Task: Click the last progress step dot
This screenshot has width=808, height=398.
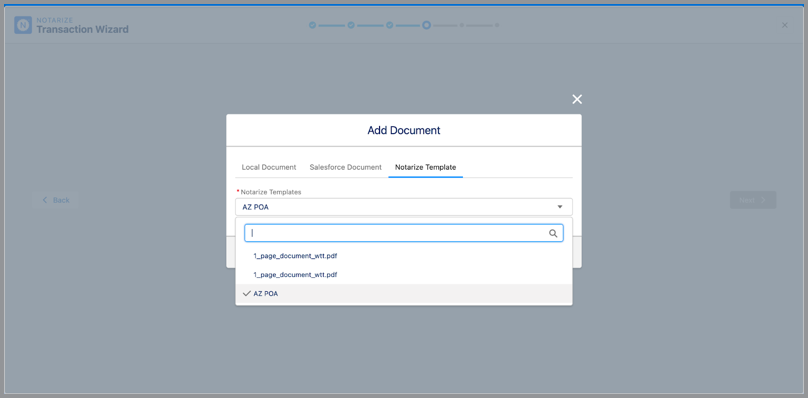Action: pyautogui.click(x=497, y=25)
